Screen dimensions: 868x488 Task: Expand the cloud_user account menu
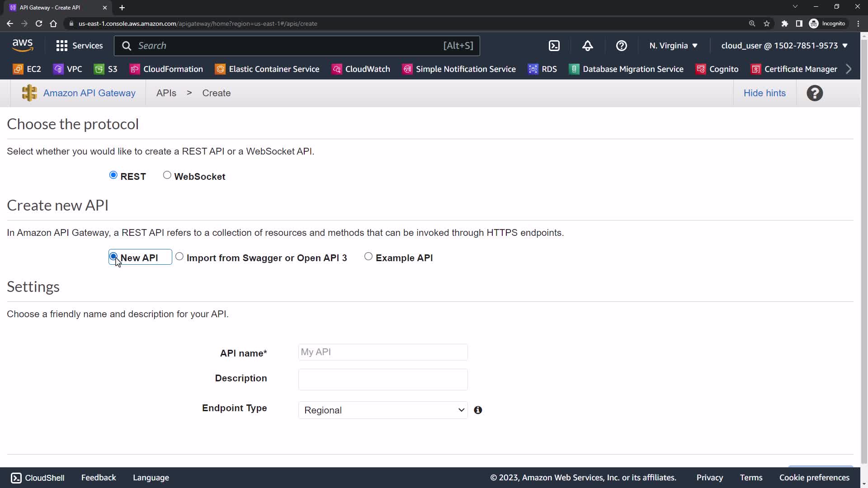(784, 46)
